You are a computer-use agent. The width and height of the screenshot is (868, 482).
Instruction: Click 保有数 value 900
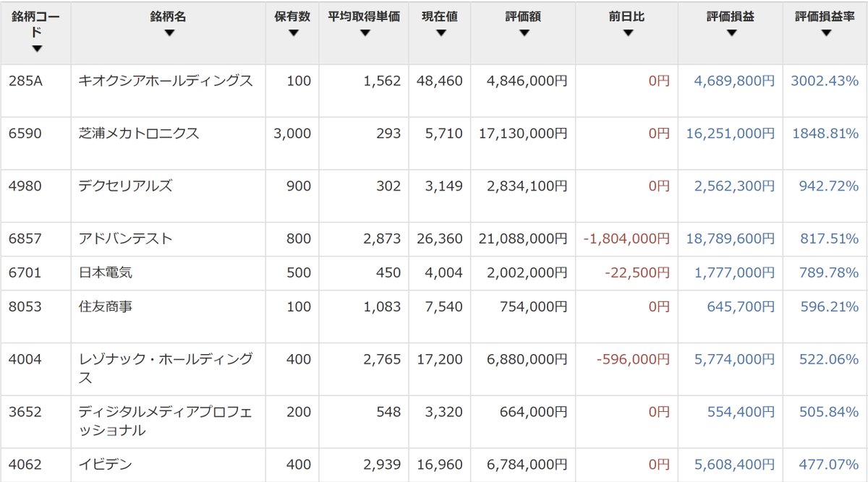pos(299,186)
